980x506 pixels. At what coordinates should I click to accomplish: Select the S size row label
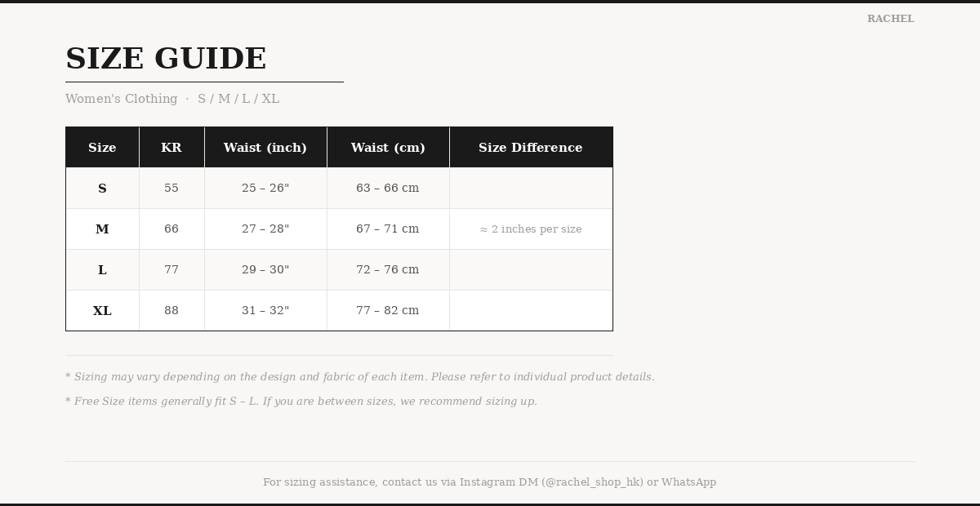(102, 189)
